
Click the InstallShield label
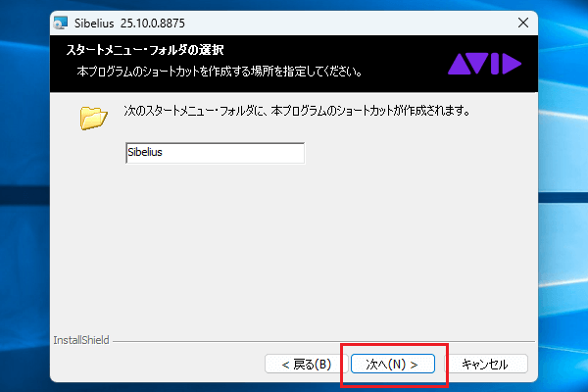[80, 342]
